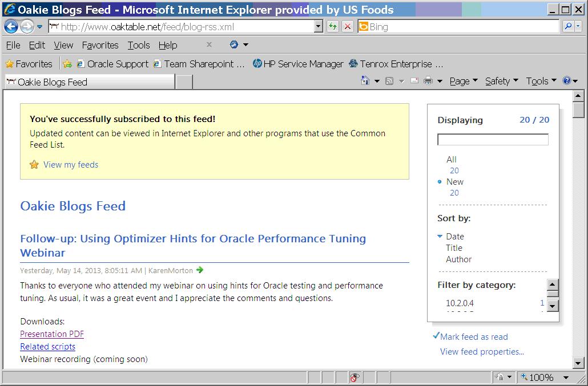Click the magnifier search button
Image resolution: width=588 pixels, height=386 pixels.
click(x=568, y=27)
